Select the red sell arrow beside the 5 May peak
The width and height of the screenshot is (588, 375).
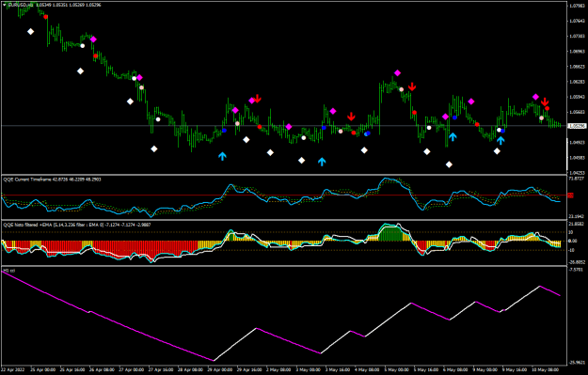[412, 86]
